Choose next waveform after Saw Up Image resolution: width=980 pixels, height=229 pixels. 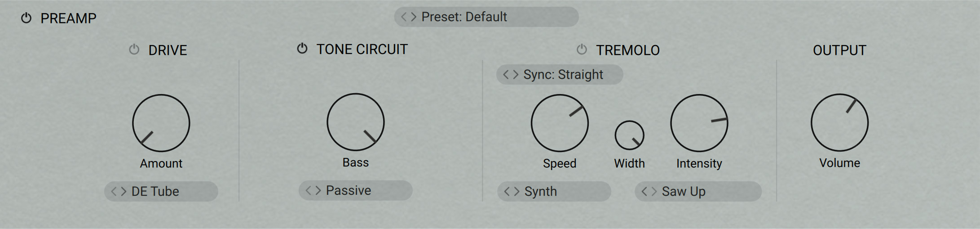(x=654, y=192)
